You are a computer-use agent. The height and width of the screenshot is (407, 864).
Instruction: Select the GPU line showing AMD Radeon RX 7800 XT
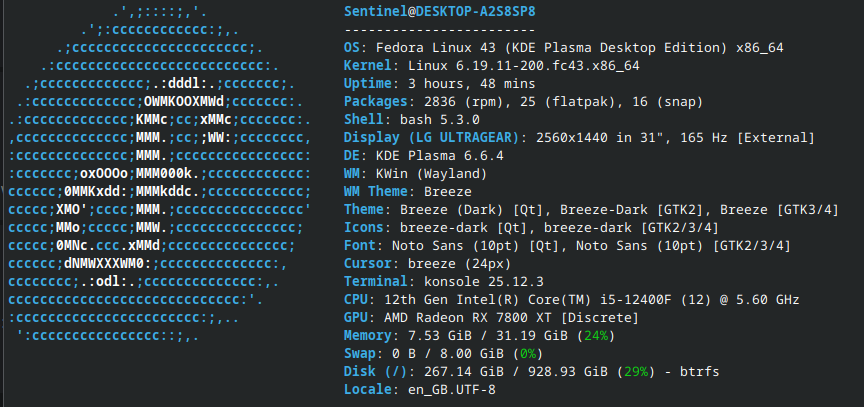491,318
